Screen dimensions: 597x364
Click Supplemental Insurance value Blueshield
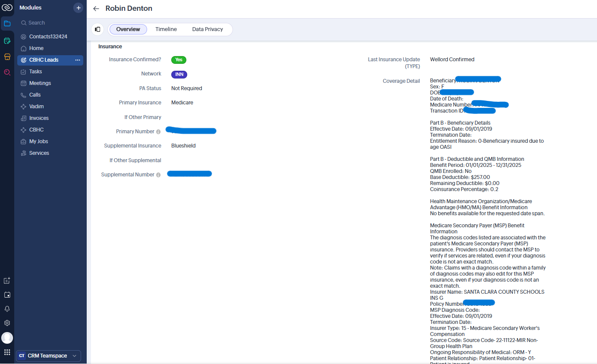click(x=183, y=146)
